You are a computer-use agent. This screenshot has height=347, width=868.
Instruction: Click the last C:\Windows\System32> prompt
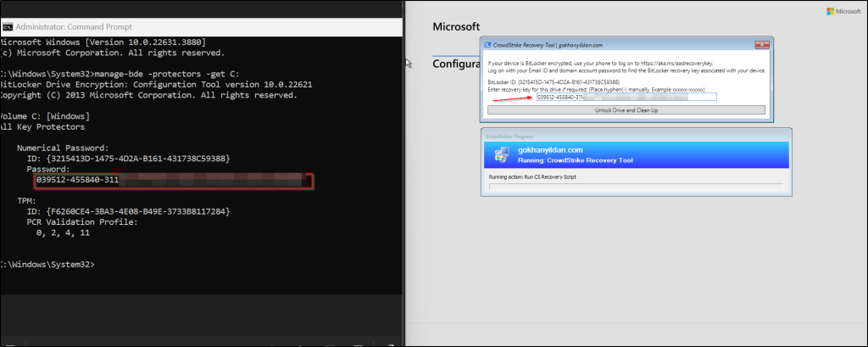pos(47,265)
